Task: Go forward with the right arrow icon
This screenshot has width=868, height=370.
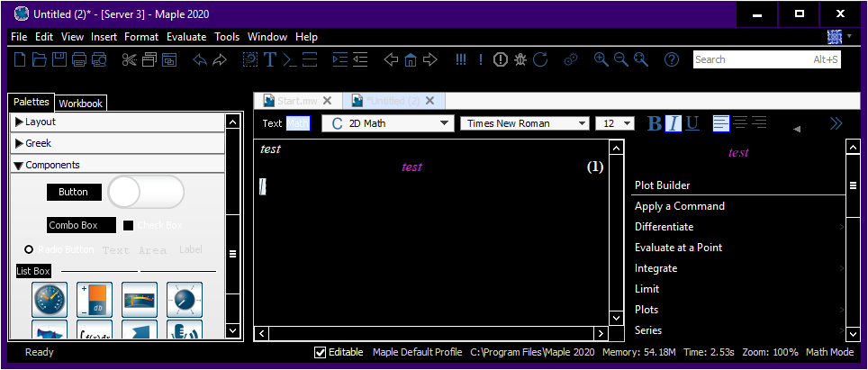Action: (x=430, y=59)
